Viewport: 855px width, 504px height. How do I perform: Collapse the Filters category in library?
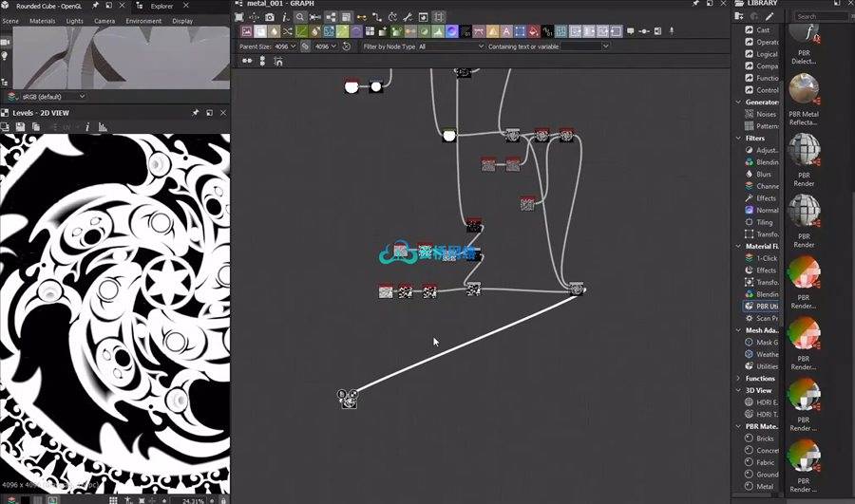[738, 139]
